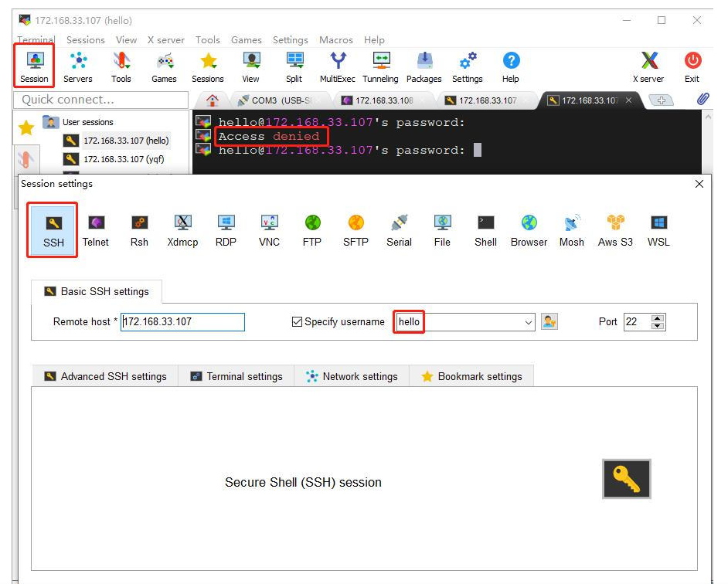
Task: Switch to Terminal settings tab
Action: 236,376
